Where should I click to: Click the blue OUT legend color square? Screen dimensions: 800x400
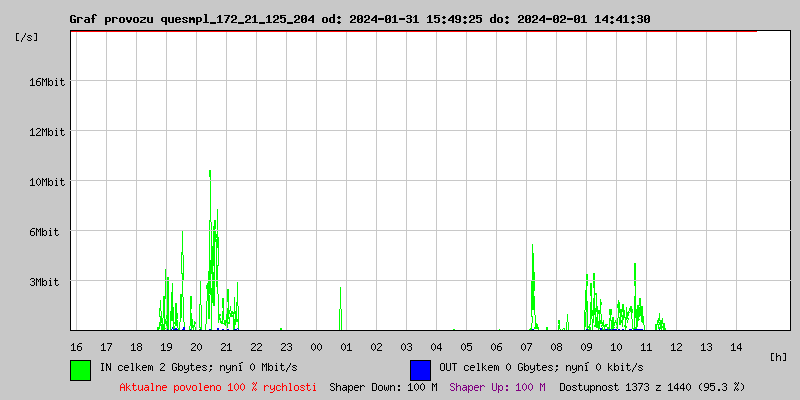[420, 370]
